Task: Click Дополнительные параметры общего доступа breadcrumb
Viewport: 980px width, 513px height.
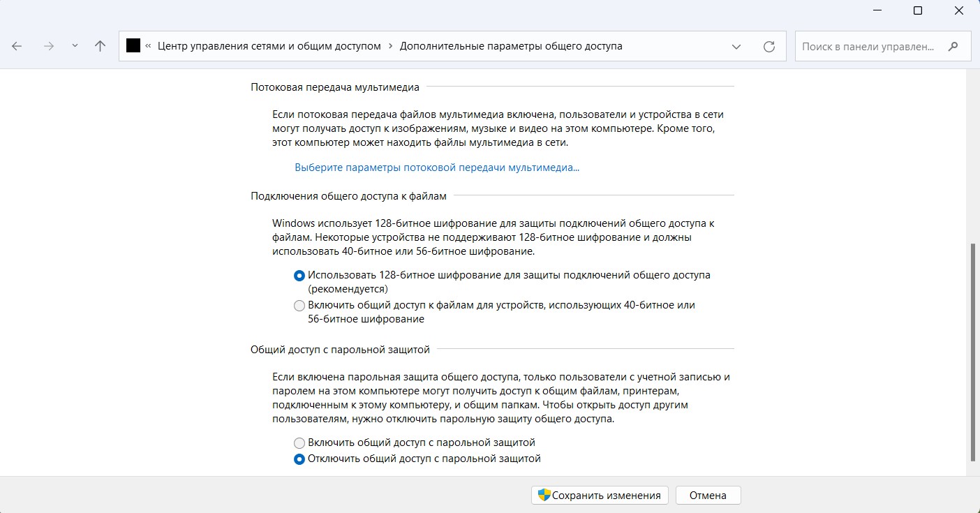Action: pyautogui.click(x=511, y=46)
